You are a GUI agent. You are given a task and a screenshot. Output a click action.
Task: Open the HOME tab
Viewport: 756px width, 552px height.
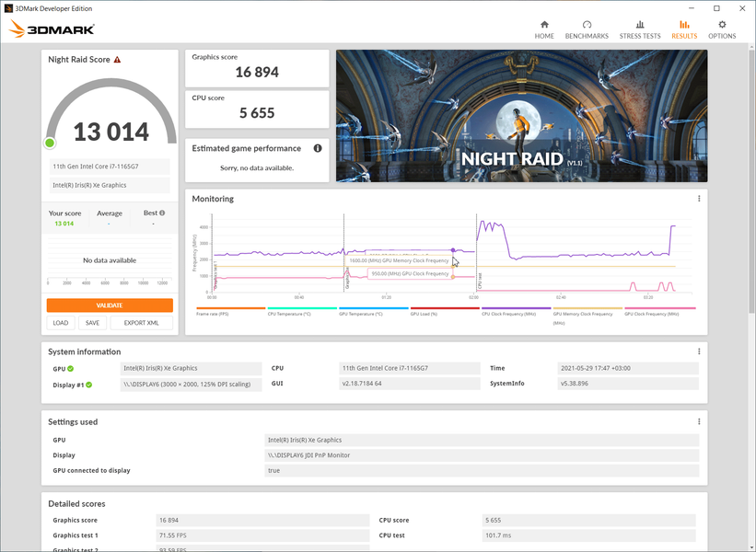(544, 29)
